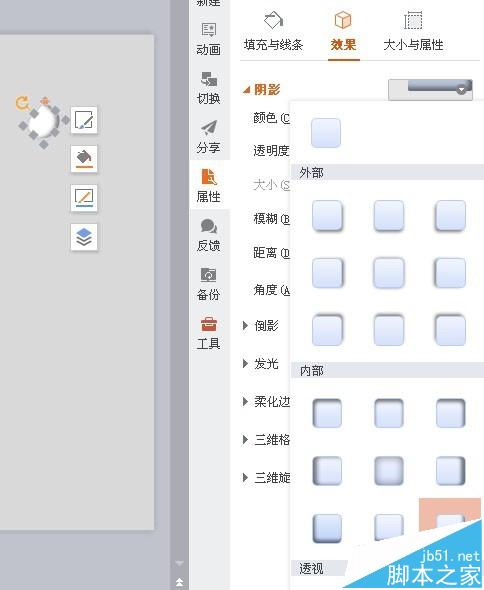Choose first outer shadow preset under 外部
Screen dimensions: 484x590
pos(327,215)
